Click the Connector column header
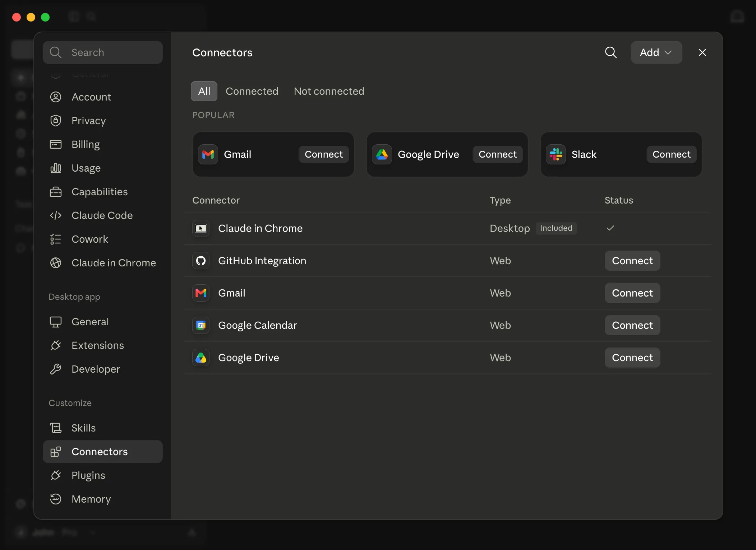Screen dimensions: 756x550 point(216,200)
